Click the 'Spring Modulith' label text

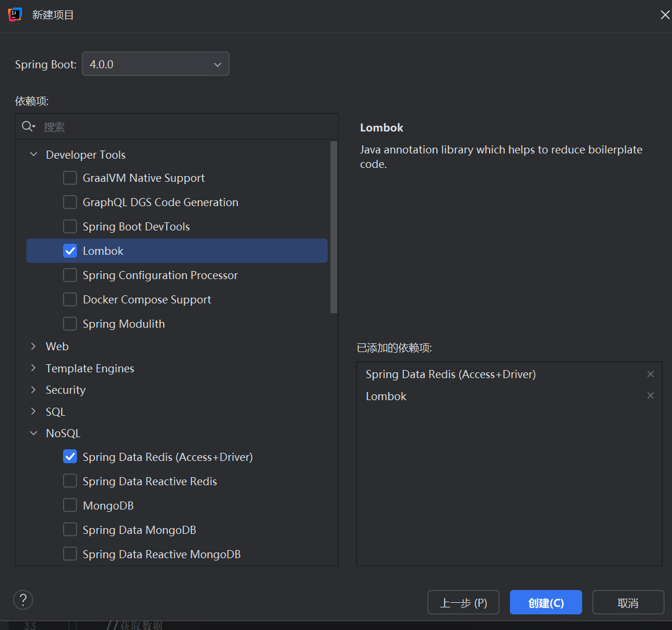click(x=123, y=324)
